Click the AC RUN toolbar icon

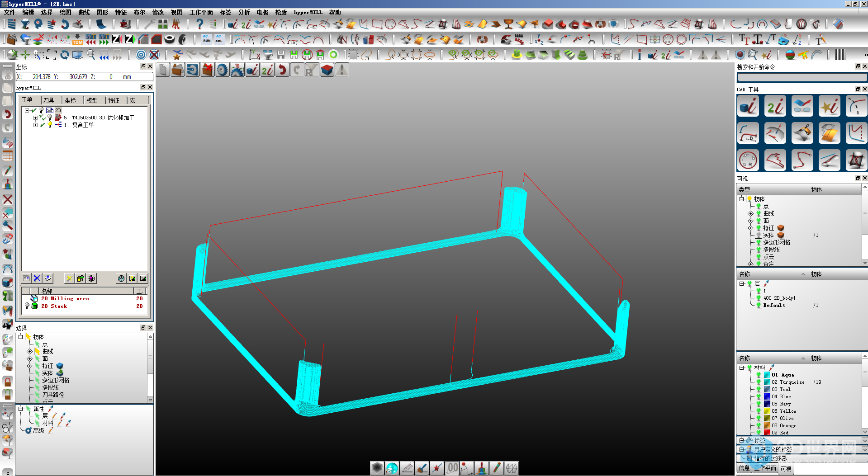point(207,39)
